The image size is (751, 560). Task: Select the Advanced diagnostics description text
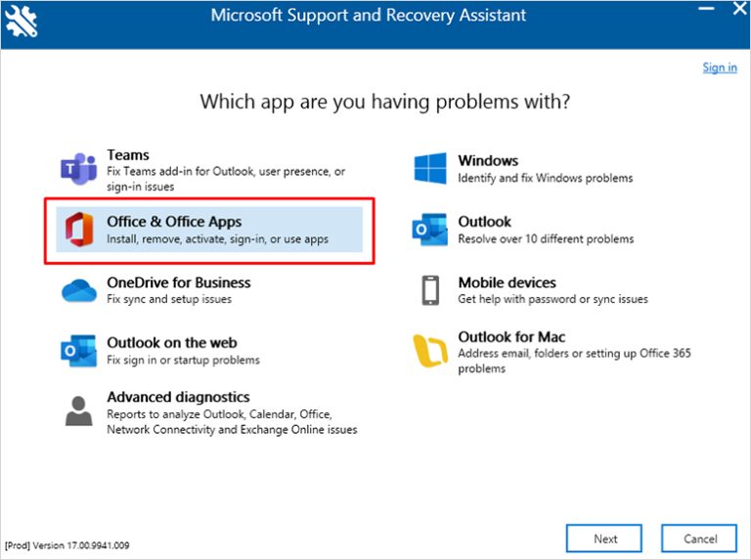click(x=231, y=422)
